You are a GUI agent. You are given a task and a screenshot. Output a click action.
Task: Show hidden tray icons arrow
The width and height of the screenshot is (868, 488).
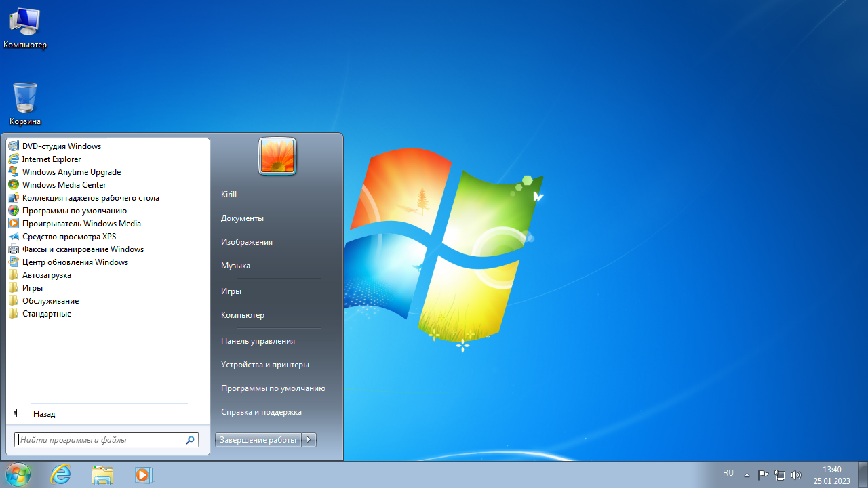coord(747,474)
